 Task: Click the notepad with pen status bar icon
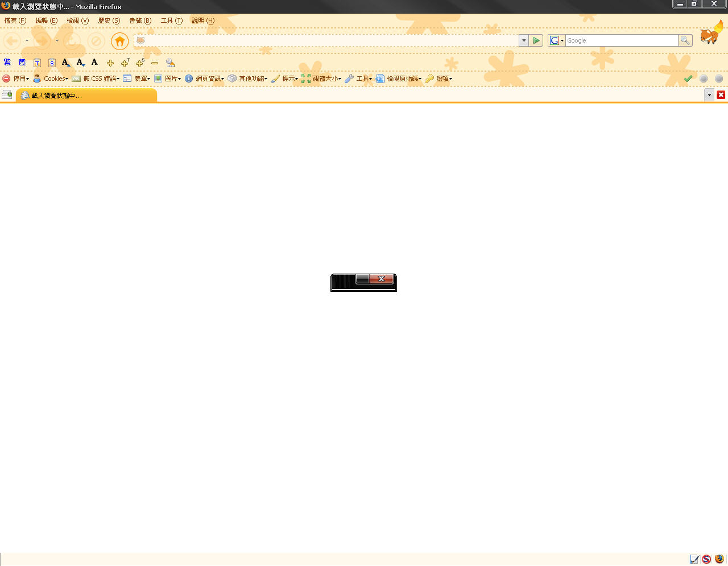[x=694, y=559]
